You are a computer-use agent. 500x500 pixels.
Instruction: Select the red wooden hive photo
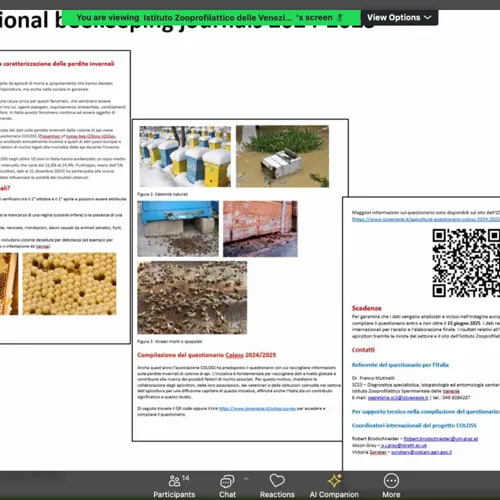[x=260, y=229]
